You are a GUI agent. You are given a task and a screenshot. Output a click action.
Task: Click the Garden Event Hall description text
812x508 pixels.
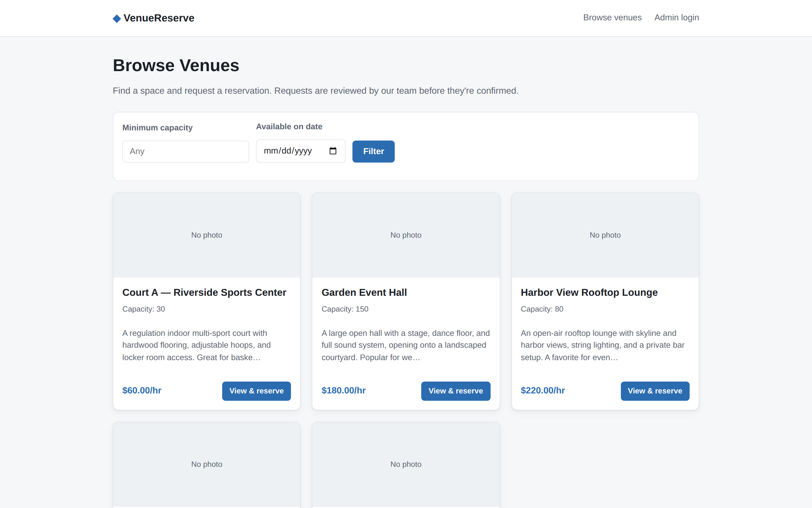pos(406,345)
